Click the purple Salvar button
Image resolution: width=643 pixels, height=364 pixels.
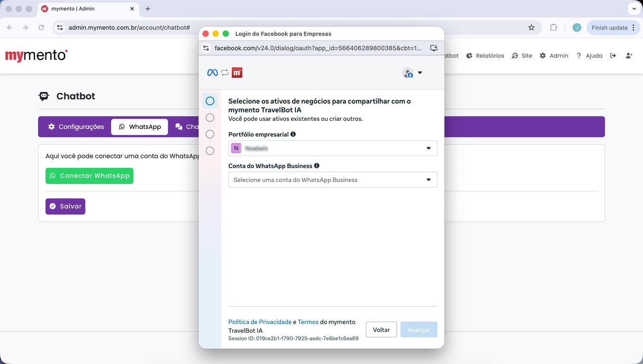click(x=65, y=206)
